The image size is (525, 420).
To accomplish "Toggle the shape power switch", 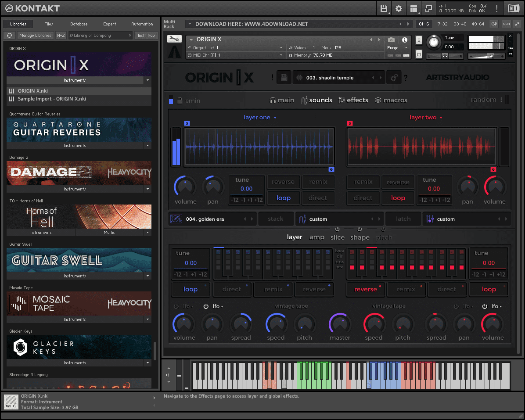I will click(360, 229).
